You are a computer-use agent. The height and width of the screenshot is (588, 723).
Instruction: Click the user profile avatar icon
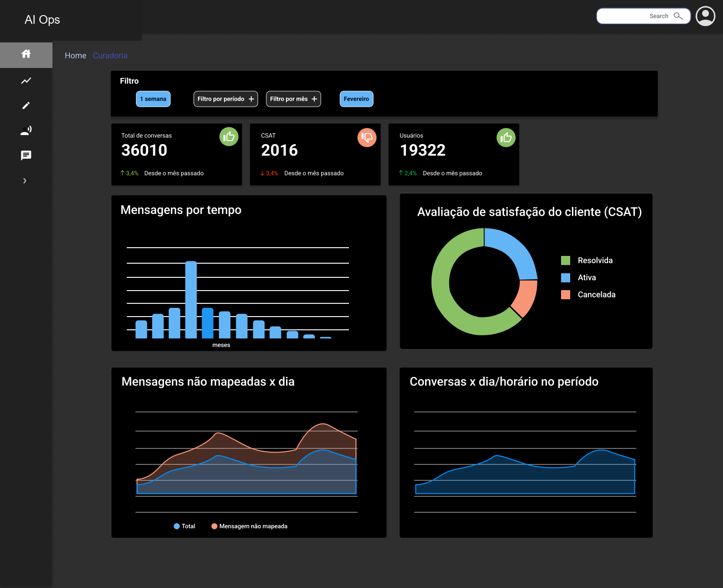pos(705,16)
